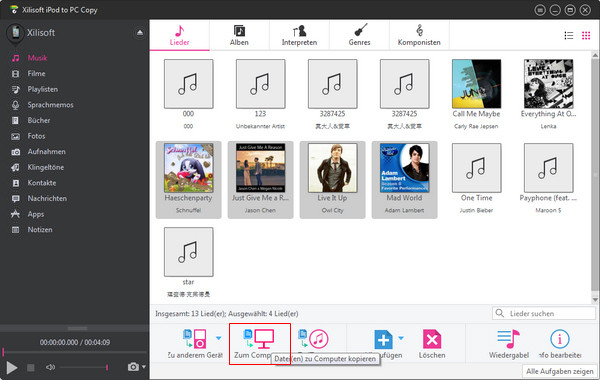The width and height of the screenshot is (600, 380).
Task: Select the One Time song by Justin Bieber
Action: pos(476,168)
